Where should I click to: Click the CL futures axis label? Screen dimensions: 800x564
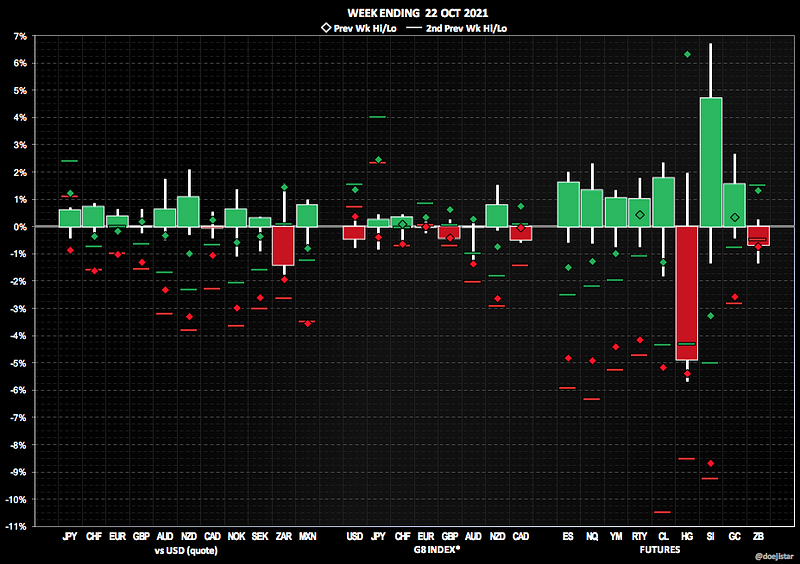tap(663, 536)
